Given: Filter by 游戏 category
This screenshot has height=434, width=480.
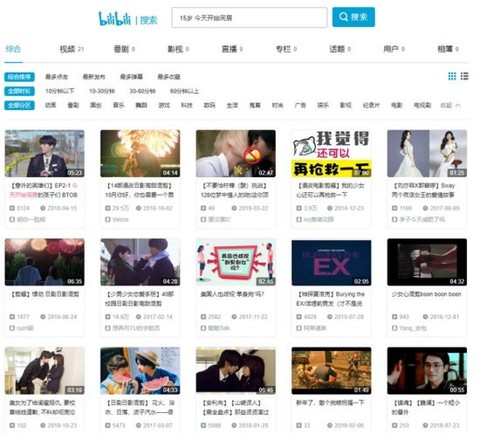Looking at the screenshot, I should coord(164,105).
